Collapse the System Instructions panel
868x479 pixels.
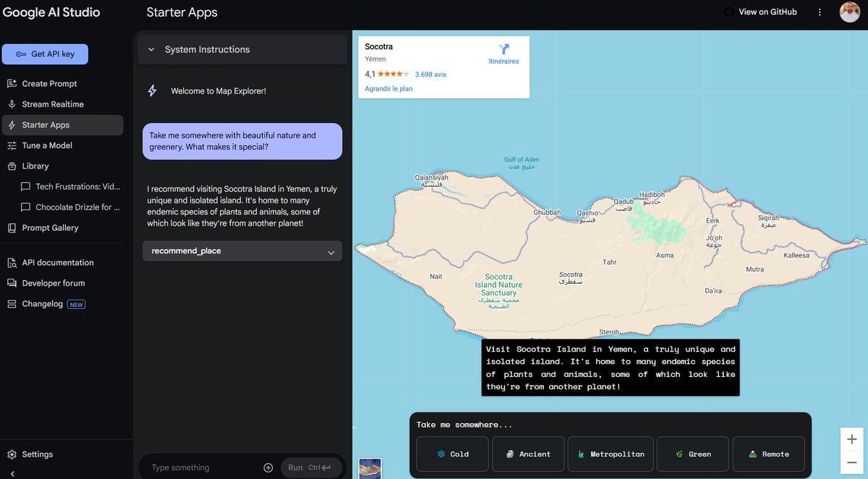[x=151, y=50]
